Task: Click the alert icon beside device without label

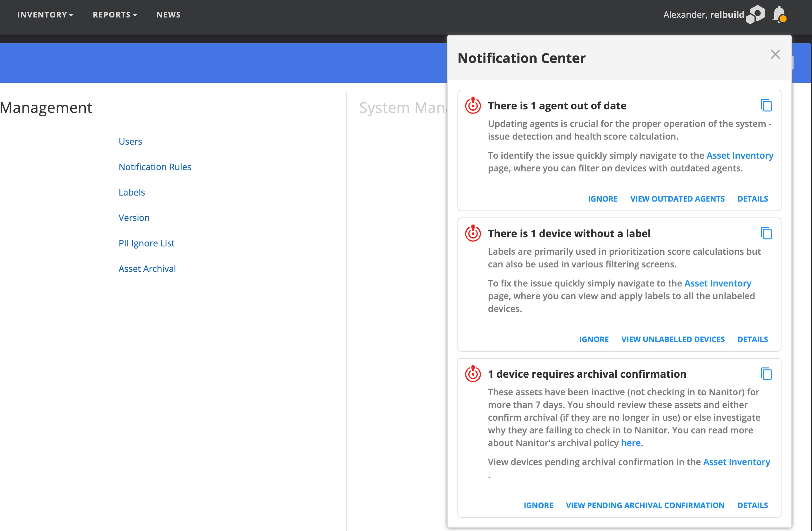Action: coord(473,234)
